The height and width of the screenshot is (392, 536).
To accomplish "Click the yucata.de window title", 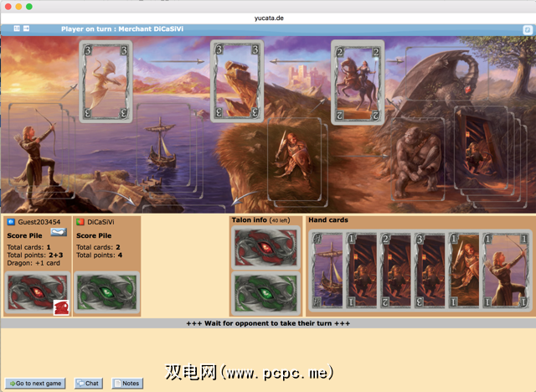I will [269, 18].
